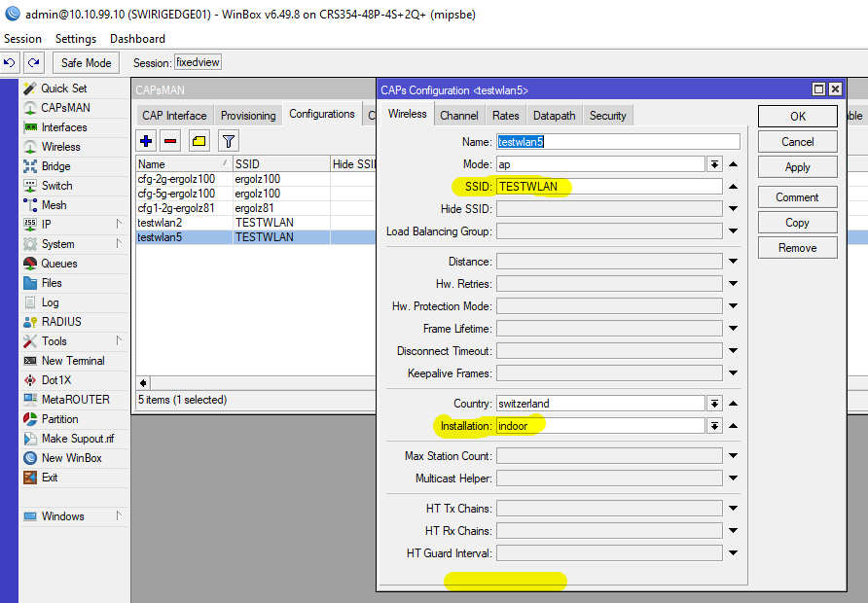This screenshot has width=868, height=603.
Task: Collapse the SSID field with up arrow
Action: [733, 187]
